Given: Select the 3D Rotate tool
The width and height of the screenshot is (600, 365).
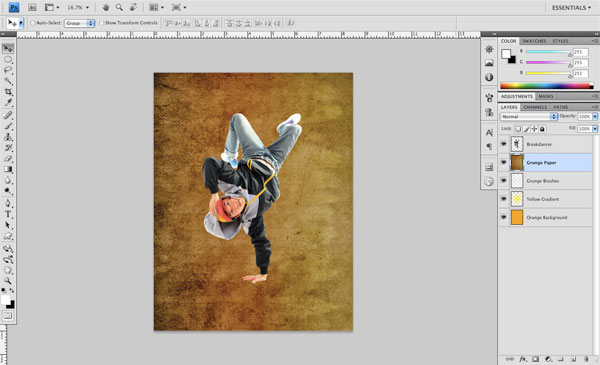Looking at the screenshot, I should click(8, 249).
